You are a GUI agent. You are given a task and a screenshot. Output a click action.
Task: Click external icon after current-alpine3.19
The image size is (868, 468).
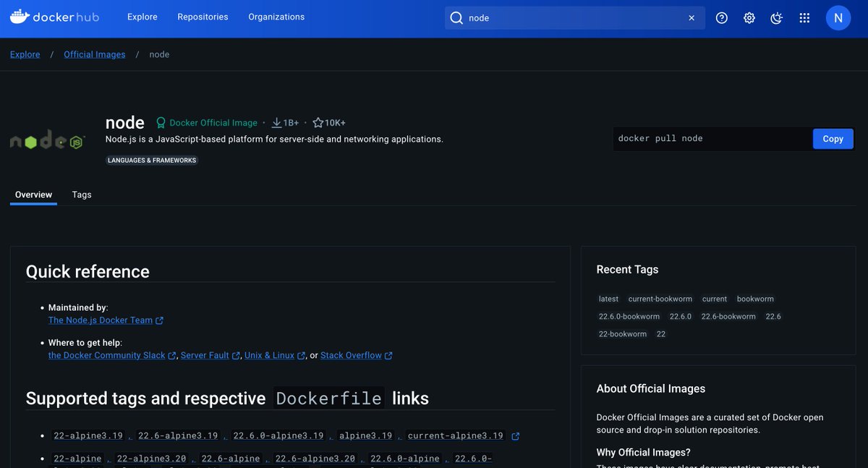515,436
